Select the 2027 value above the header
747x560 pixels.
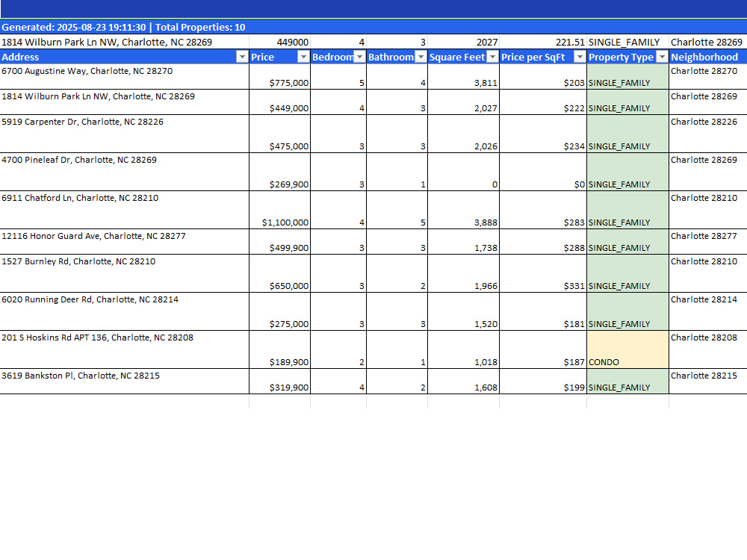point(464,42)
